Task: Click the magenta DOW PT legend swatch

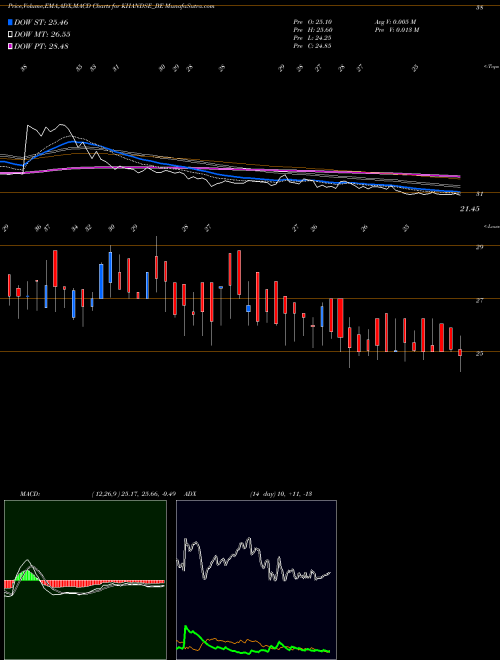Action: [10, 46]
